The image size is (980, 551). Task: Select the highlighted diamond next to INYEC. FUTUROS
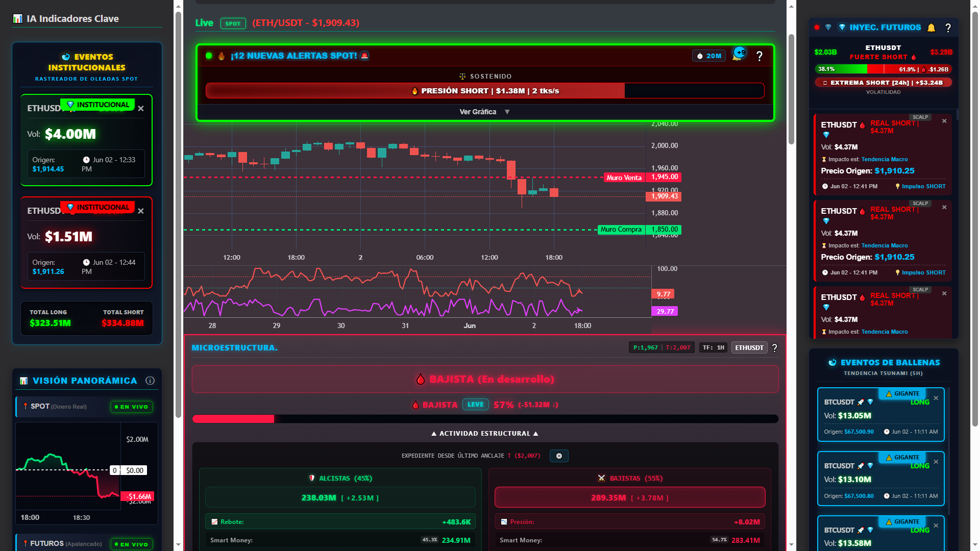(842, 28)
